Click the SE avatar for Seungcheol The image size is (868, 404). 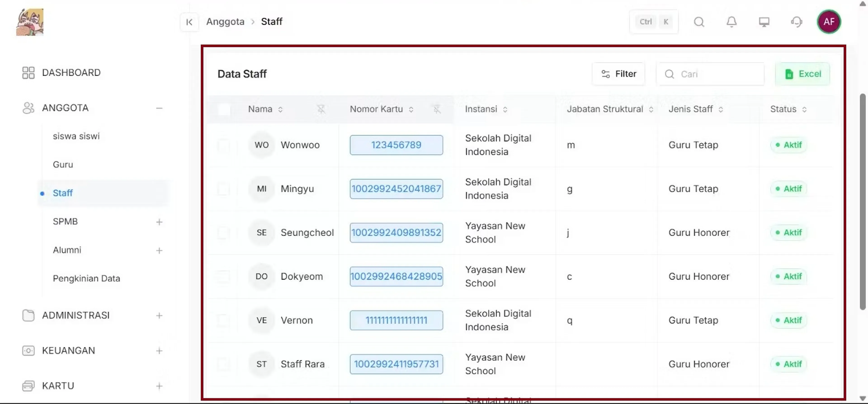pyautogui.click(x=262, y=233)
